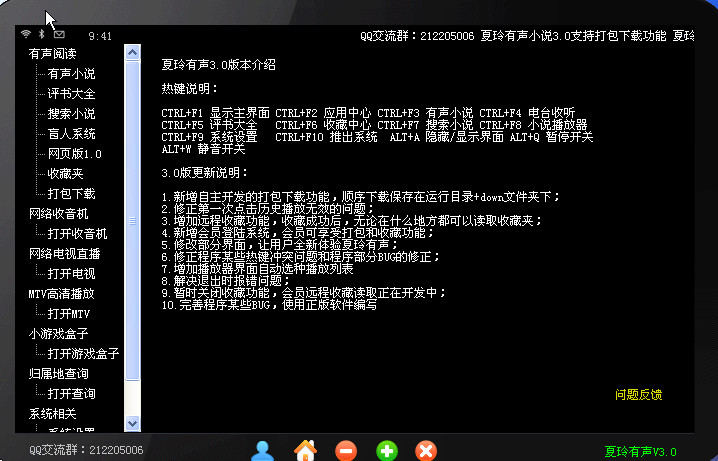Screen dimensions: 718x461
Task: Click the 夏玲有声V3.0 label
Action: click(x=640, y=452)
